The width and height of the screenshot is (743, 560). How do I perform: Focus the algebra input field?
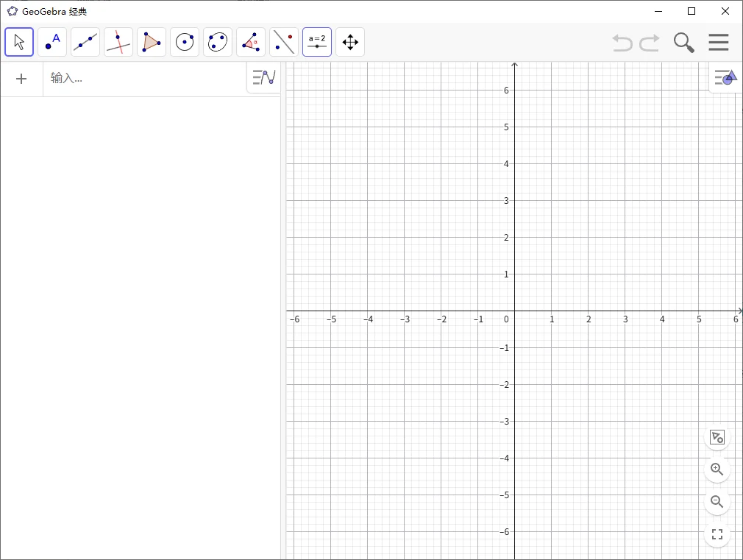point(144,79)
